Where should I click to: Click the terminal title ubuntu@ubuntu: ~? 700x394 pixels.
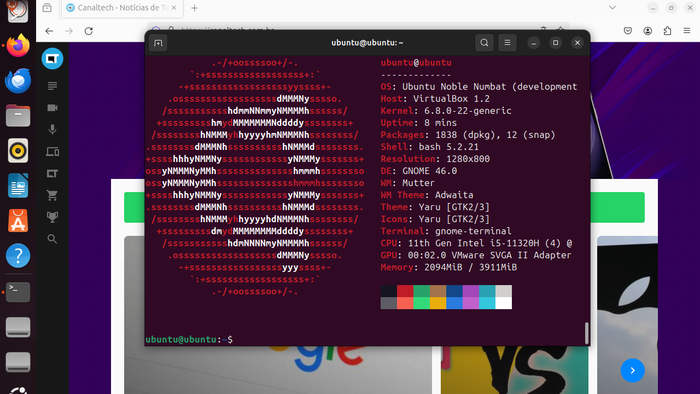(x=367, y=43)
